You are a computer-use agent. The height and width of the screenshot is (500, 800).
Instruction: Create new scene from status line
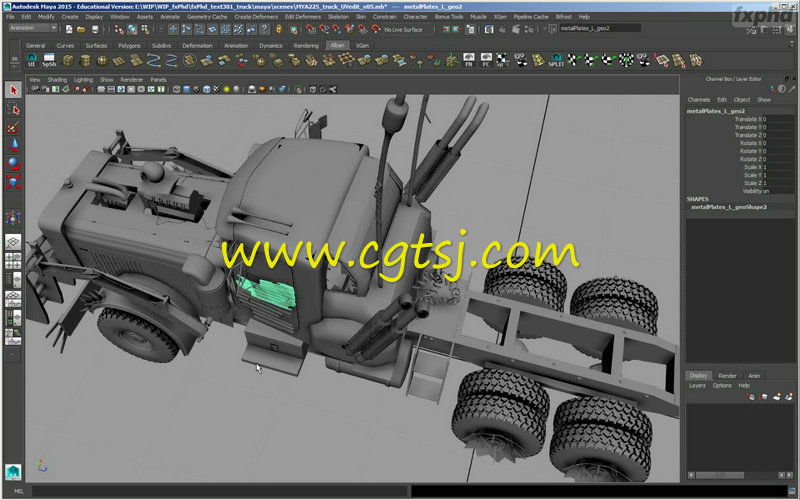tap(69, 30)
